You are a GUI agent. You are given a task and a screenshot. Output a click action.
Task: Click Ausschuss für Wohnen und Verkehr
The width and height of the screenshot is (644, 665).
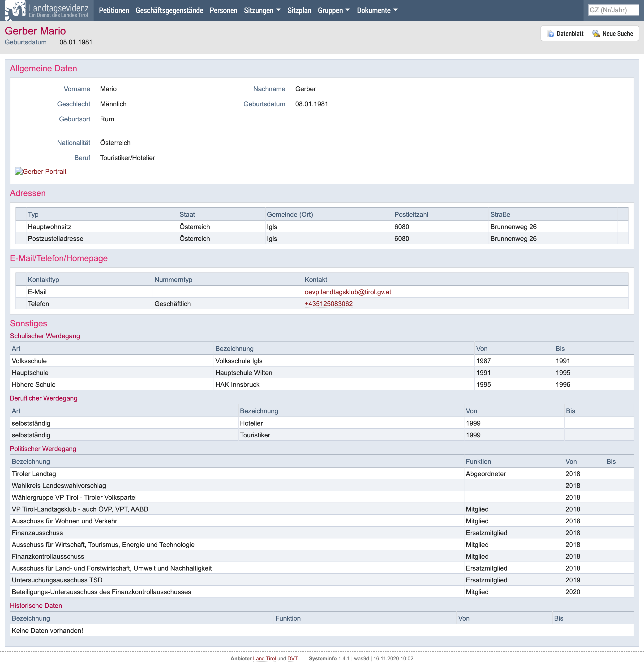click(x=64, y=521)
